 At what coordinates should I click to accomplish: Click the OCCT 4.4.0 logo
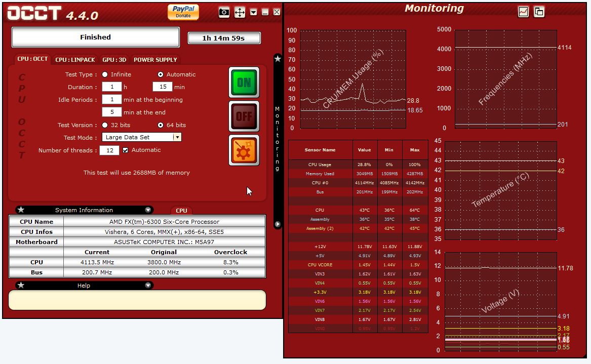click(53, 14)
